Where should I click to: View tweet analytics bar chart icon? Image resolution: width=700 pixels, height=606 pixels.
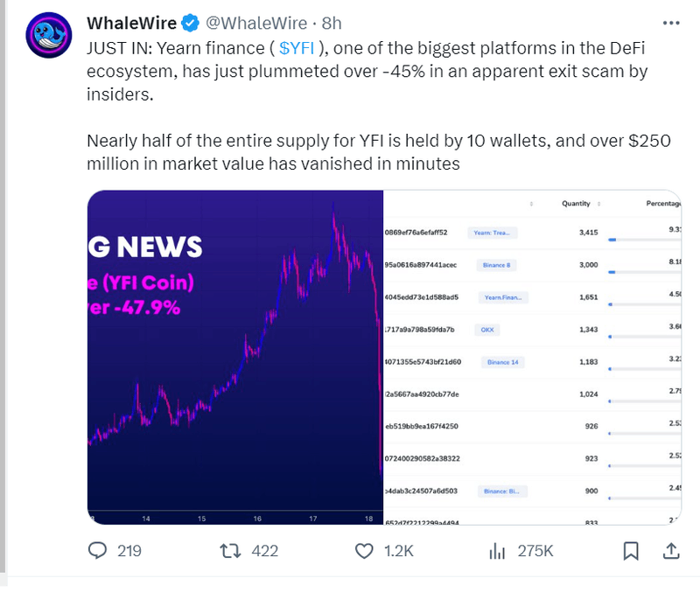[497, 551]
